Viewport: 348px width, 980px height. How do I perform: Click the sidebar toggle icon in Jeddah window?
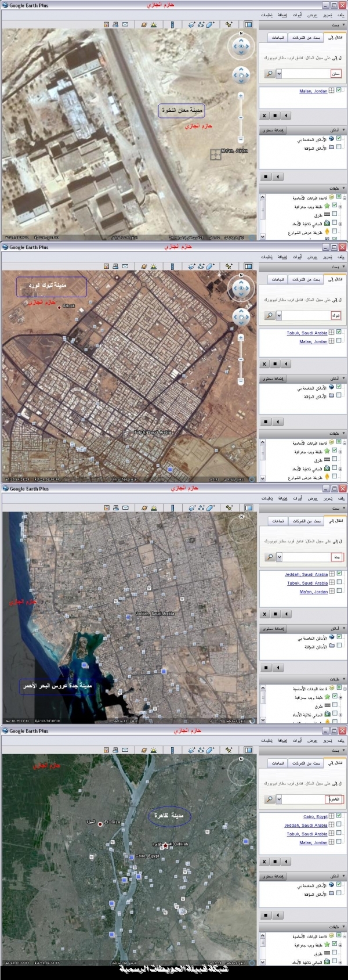(x=248, y=507)
